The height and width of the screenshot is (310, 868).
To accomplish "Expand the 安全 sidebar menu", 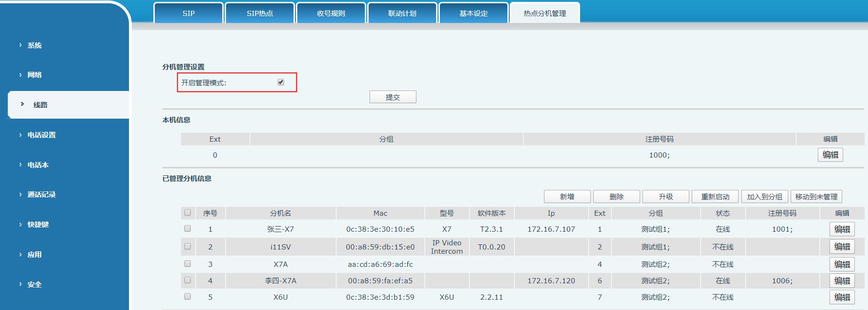I will (34, 285).
